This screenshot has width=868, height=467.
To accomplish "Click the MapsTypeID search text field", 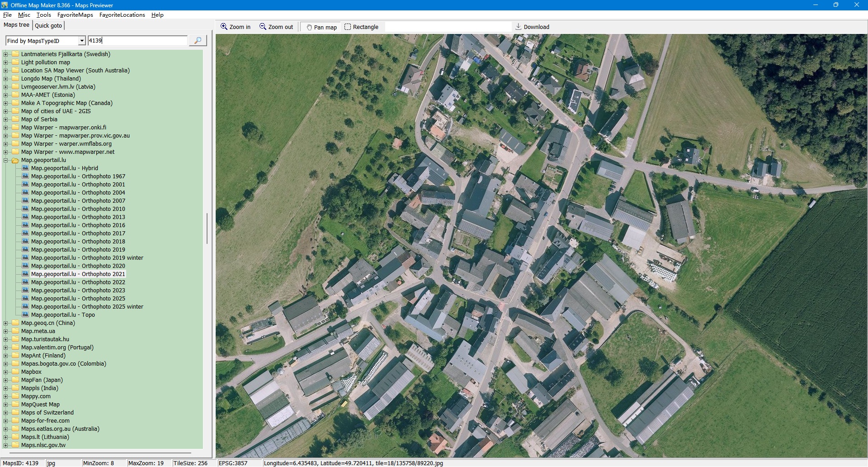I will click(x=137, y=41).
